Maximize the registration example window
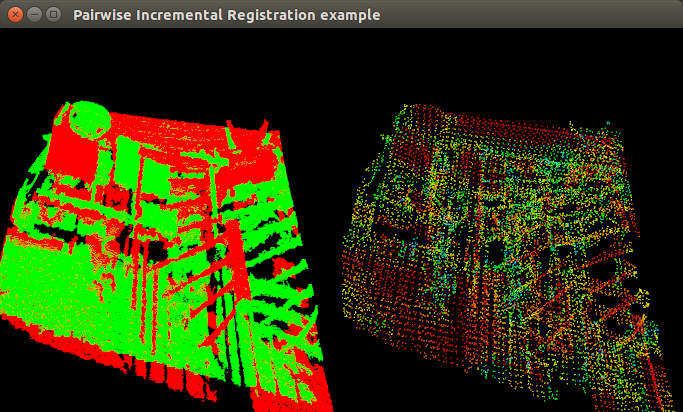 [x=53, y=15]
